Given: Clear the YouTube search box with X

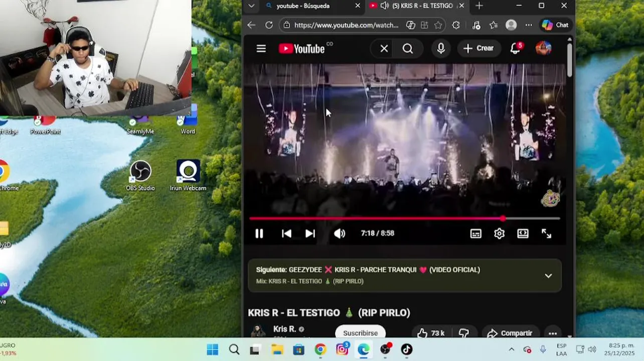Looking at the screenshot, I should (x=384, y=49).
